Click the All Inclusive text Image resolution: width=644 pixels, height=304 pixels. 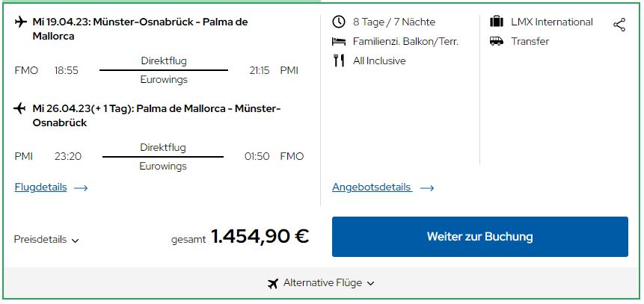[x=379, y=61]
